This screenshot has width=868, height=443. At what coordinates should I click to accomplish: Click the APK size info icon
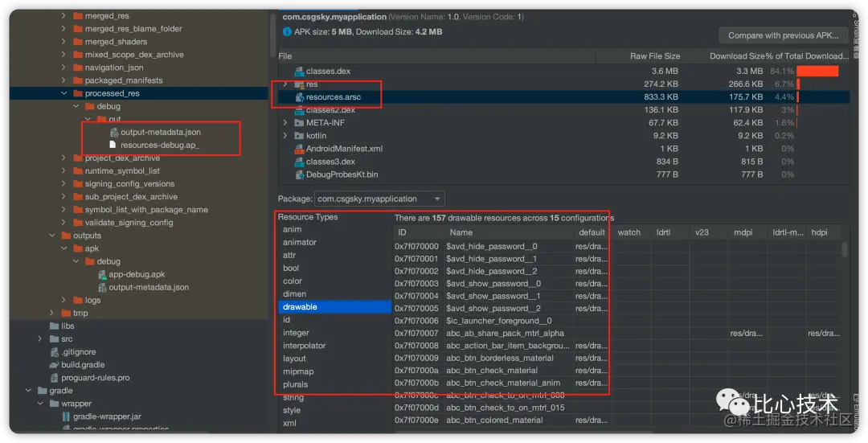[x=287, y=31]
